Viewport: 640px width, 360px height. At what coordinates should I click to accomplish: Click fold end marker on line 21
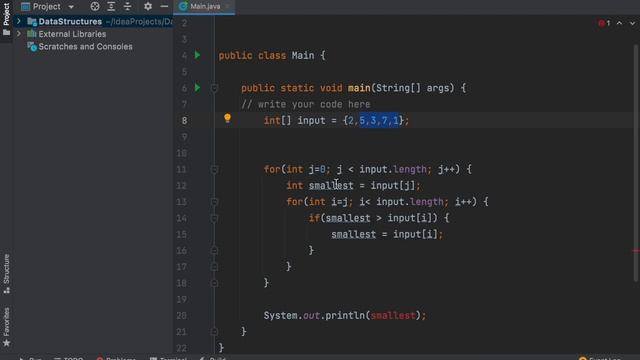(x=214, y=331)
